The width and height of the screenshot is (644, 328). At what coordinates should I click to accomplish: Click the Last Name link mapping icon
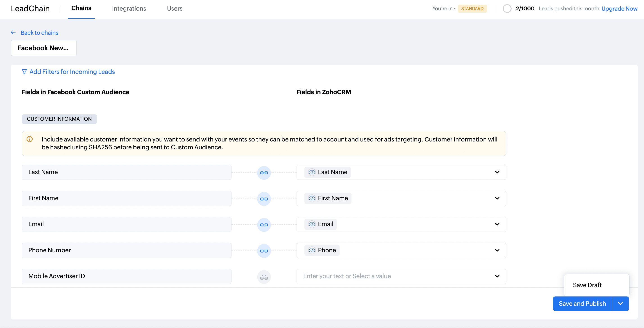point(264,173)
